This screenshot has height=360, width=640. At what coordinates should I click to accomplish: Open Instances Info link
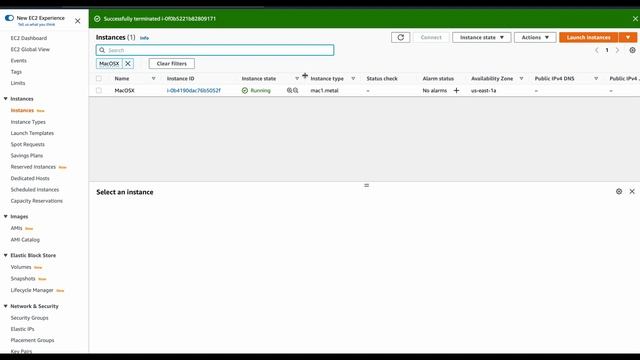click(144, 38)
